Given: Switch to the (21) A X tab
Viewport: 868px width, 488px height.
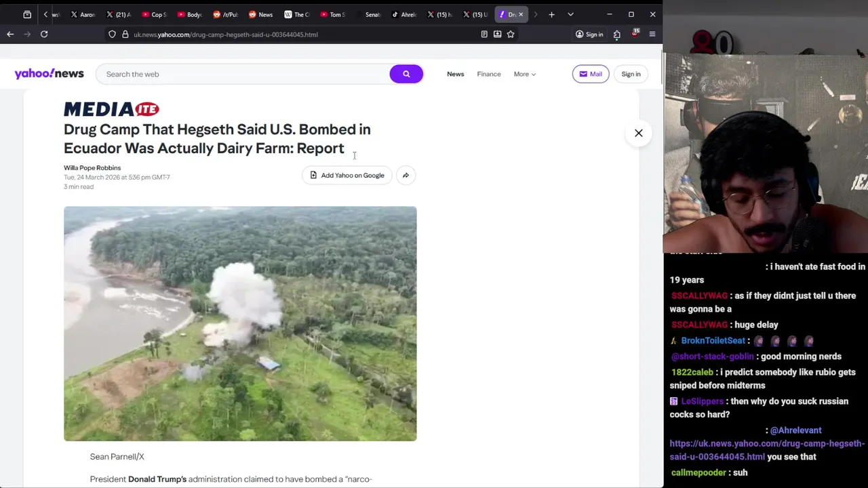Looking at the screenshot, I should [119, 14].
